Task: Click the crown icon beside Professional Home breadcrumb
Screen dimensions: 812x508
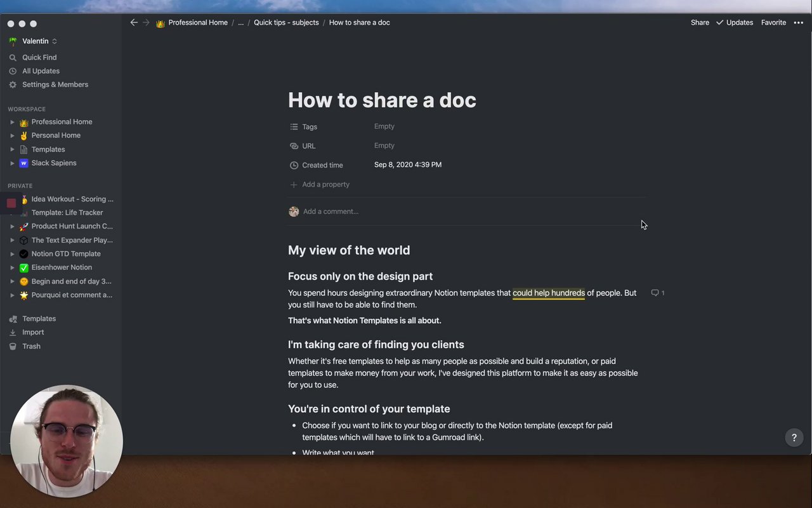Action: (x=160, y=23)
